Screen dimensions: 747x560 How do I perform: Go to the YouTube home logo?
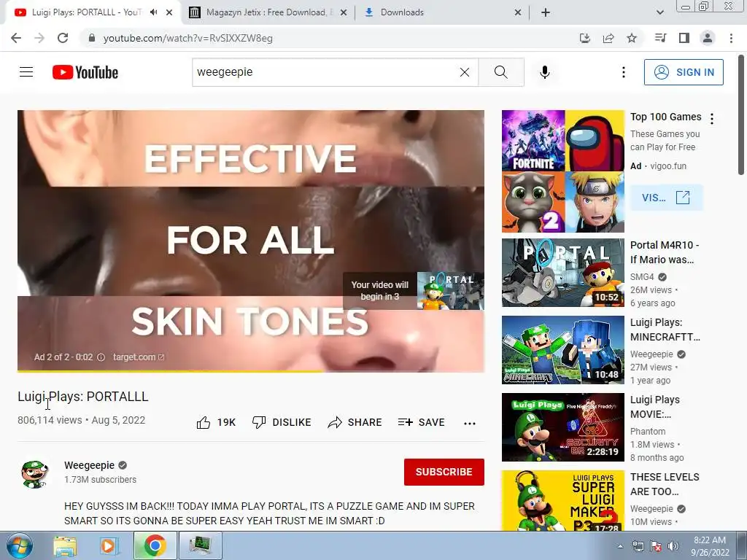point(85,72)
